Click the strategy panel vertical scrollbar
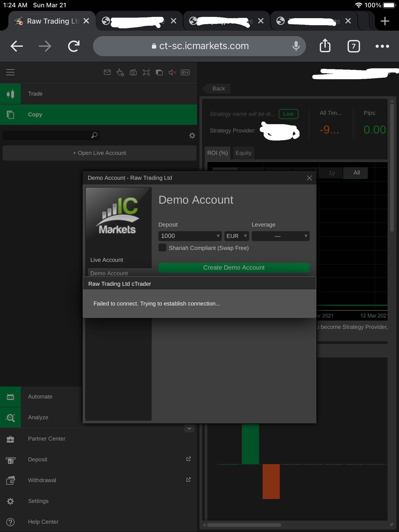The image size is (399, 532). point(392,168)
